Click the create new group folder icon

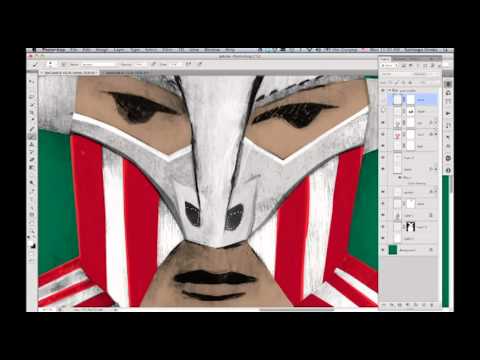(x=415, y=305)
